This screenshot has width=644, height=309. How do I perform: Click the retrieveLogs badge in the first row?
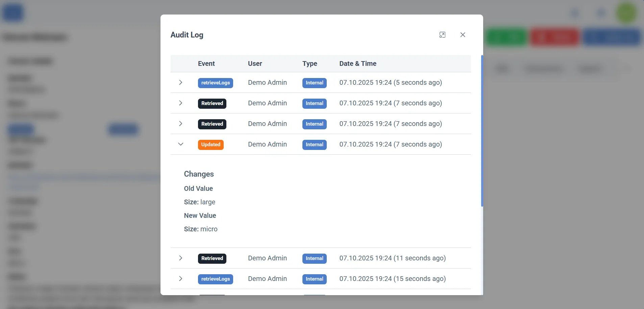tap(216, 83)
